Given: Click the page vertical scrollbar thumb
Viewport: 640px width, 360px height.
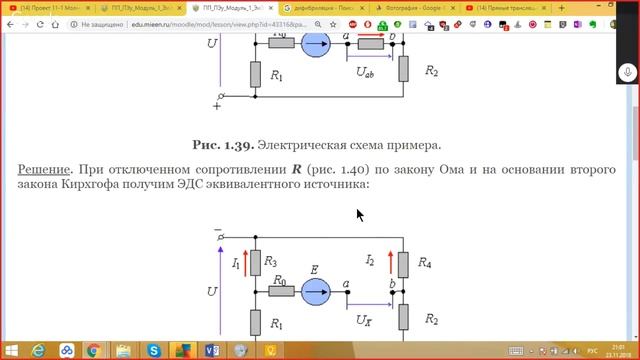Looking at the screenshot, I should pyautogui.click(x=636, y=133).
